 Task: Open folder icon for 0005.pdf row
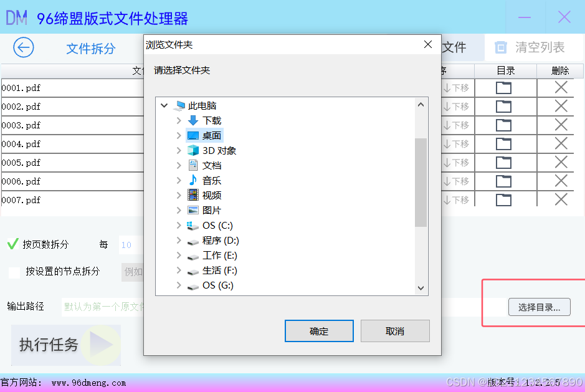tap(503, 163)
